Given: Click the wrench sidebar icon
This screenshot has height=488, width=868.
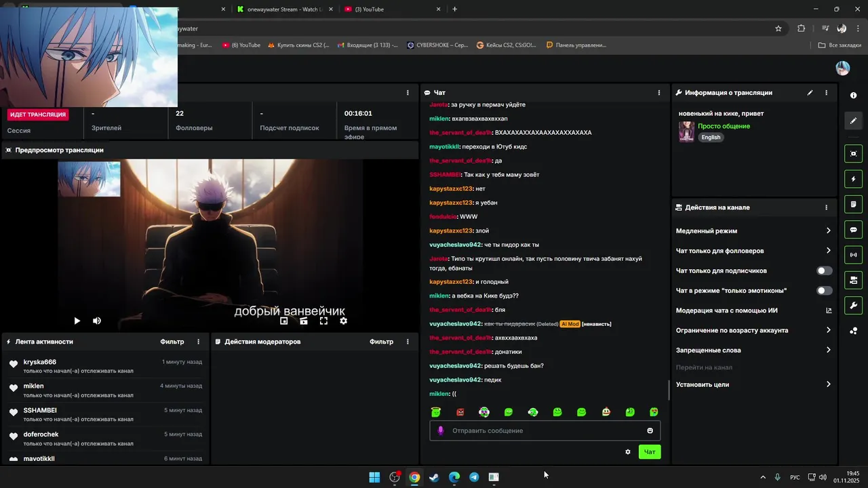Looking at the screenshot, I should coord(853,306).
